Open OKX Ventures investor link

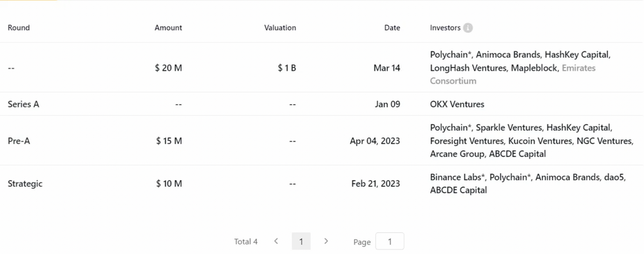pyautogui.click(x=457, y=104)
